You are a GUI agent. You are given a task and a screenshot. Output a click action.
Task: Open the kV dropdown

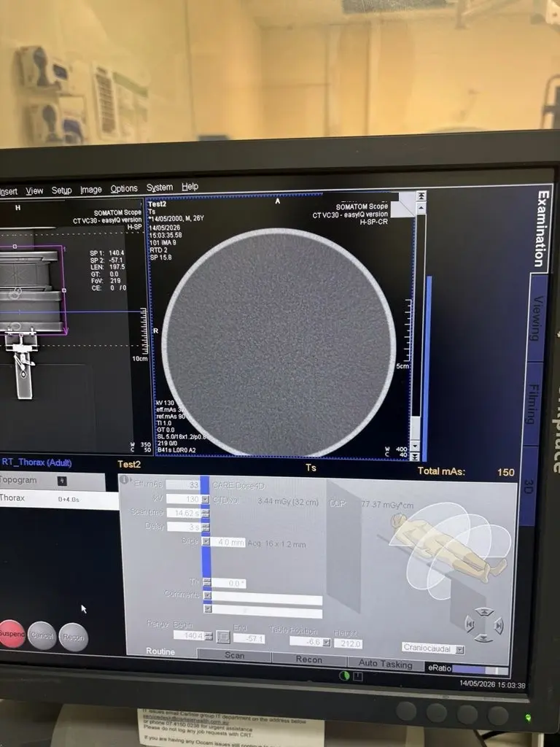pyautogui.click(x=205, y=499)
